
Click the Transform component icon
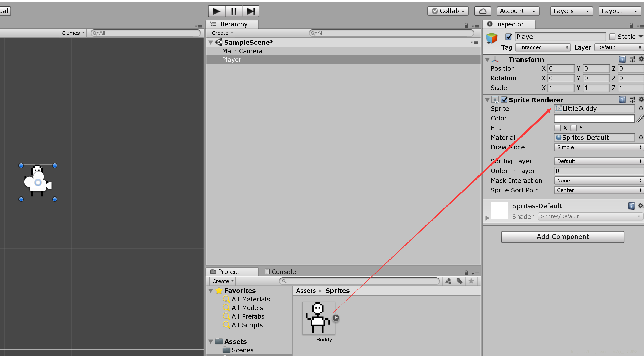[x=495, y=59]
